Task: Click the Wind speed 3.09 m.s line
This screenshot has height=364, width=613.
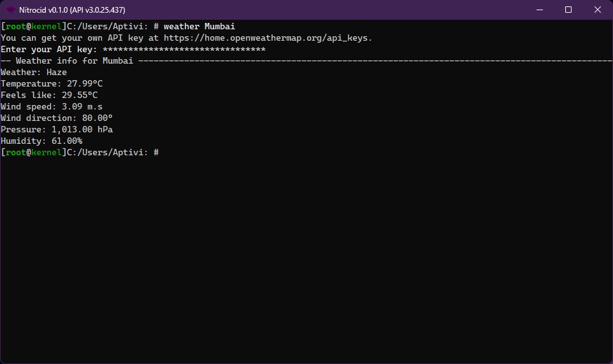Action: point(52,107)
